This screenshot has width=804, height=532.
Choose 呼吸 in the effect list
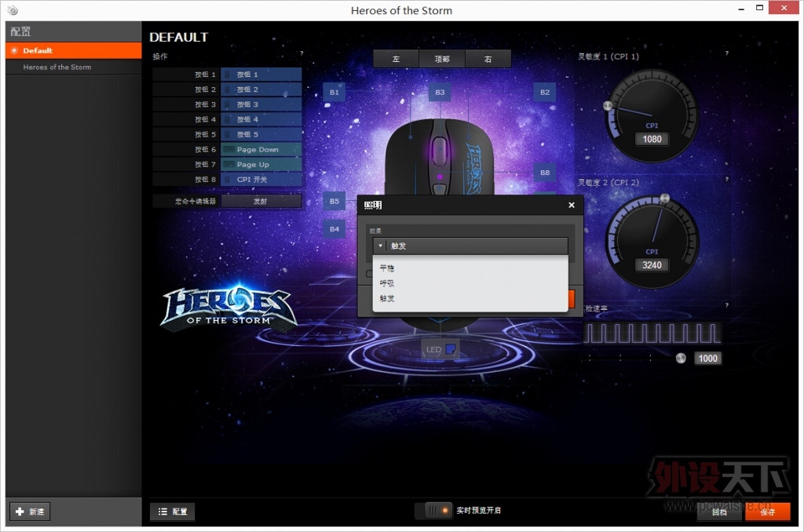(x=386, y=283)
